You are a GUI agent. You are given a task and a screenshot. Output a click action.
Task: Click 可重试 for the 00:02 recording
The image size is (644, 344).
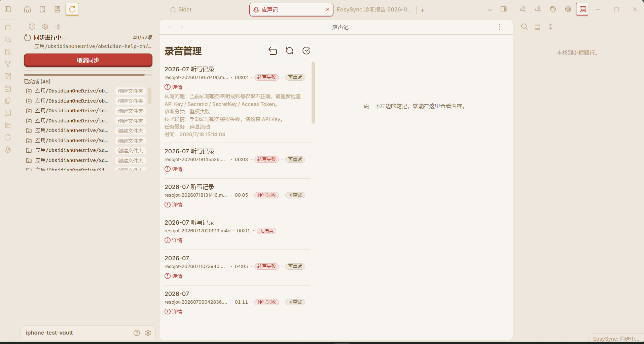coord(295,77)
